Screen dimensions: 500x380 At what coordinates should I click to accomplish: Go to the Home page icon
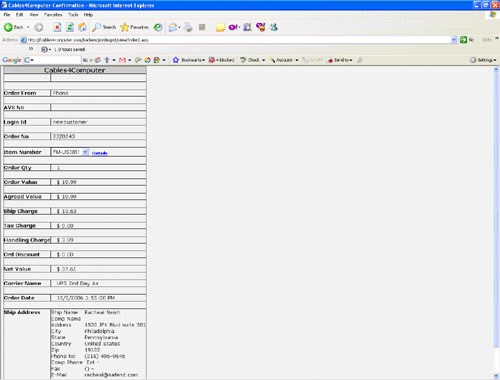82,27
